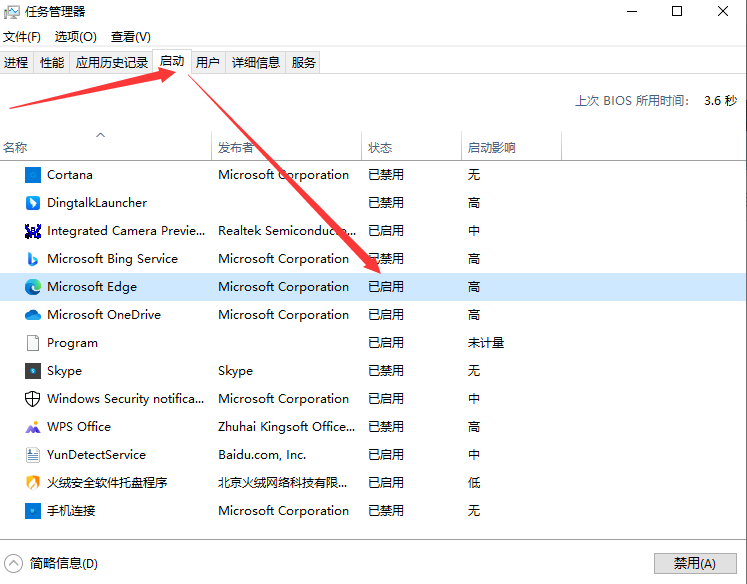
Task: Switch to the 详细信息 tab
Action: click(x=256, y=62)
